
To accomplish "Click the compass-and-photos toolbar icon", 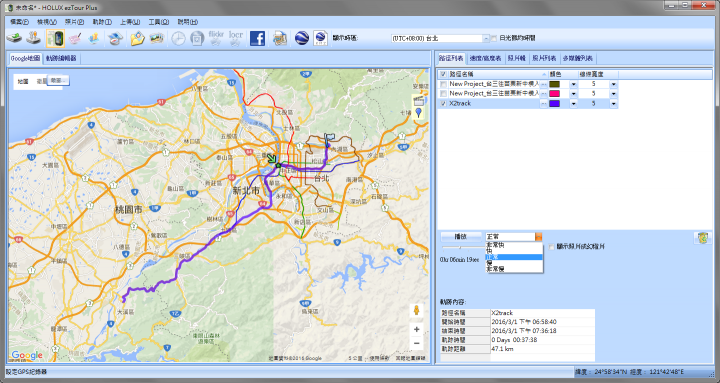I will [x=115, y=38].
